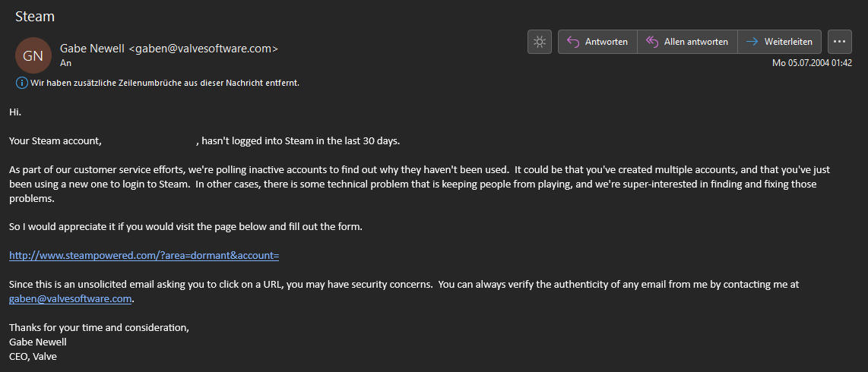The width and height of the screenshot is (868, 372).
Task: Click the GN sender avatar
Action: [33, 55]
